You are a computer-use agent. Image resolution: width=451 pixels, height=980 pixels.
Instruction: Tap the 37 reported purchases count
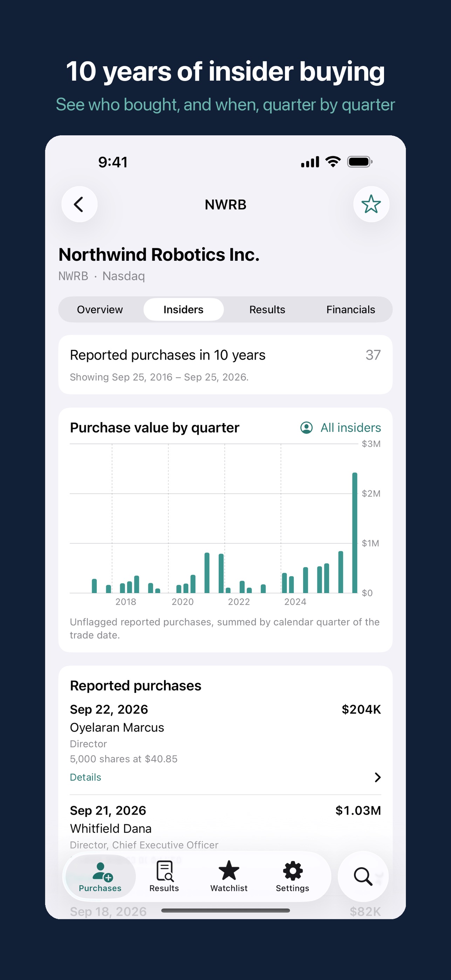click(x=373, y=355)
